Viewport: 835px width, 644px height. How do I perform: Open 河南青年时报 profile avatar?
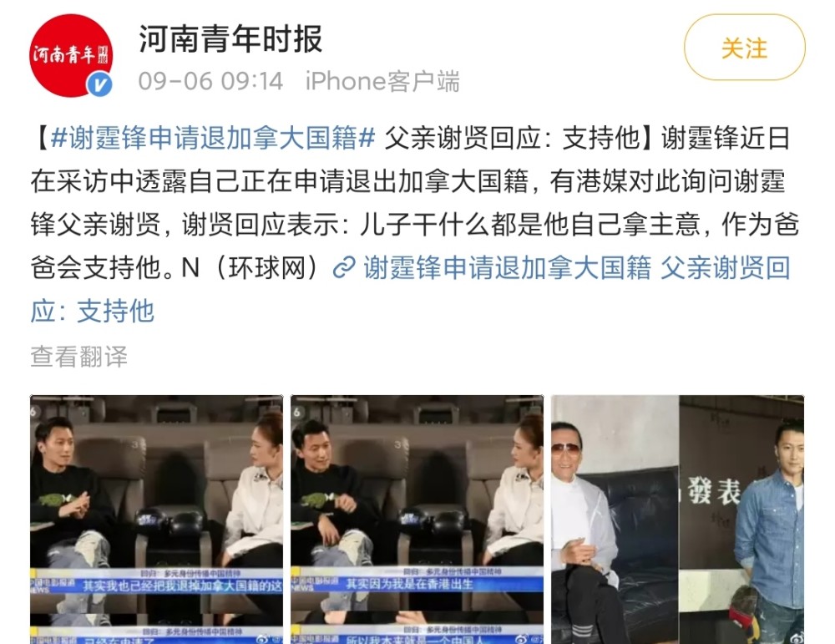point(71,56)
